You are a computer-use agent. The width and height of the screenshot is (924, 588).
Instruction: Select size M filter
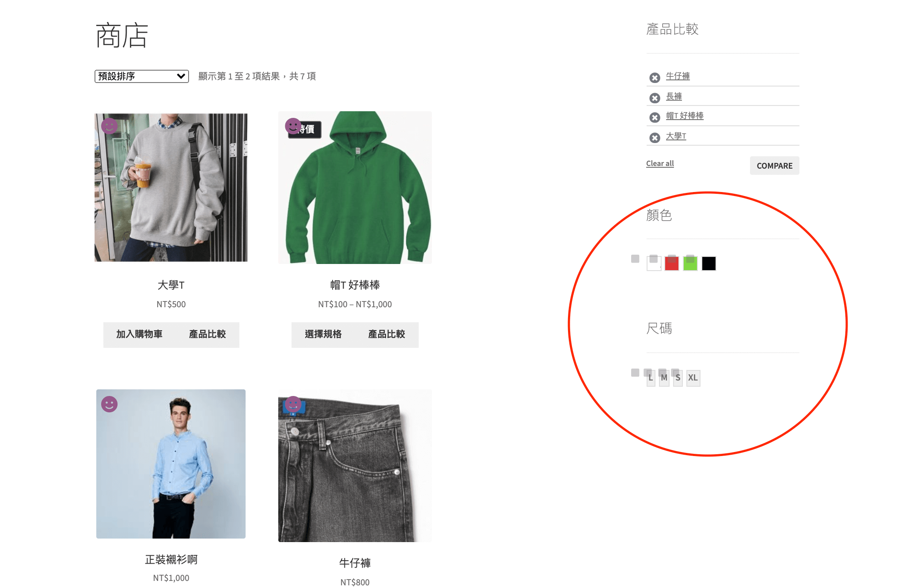pyautogui.click(x=663, y=377)
